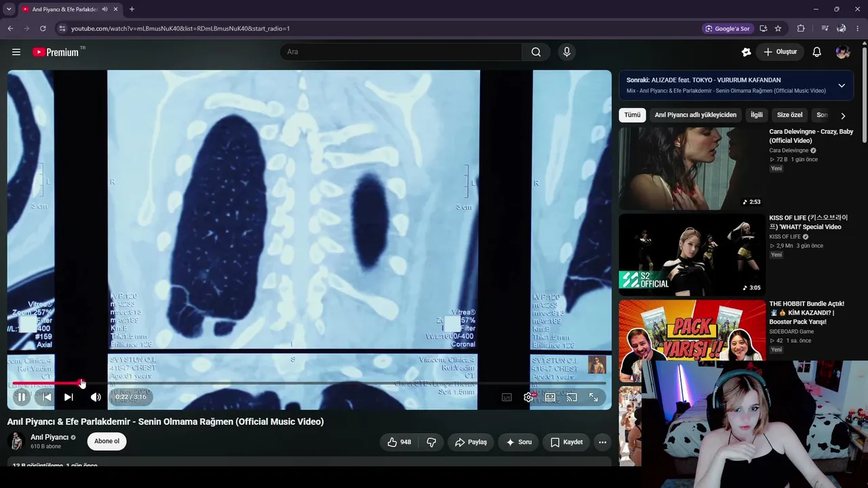Open Anıl Piyancı channel avatar
Viewport: 868px width, 488px height.
click(x=16, y=441)
